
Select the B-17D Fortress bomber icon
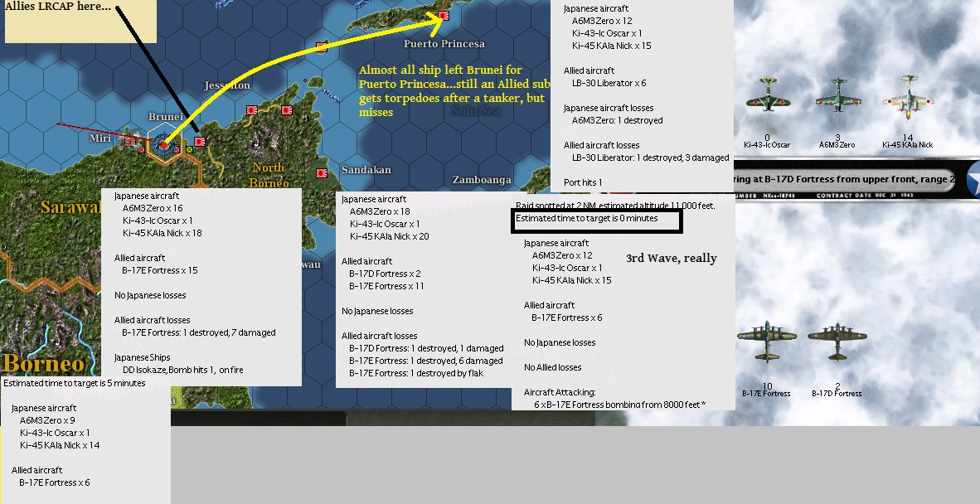pyautogui.click(x=837, y=341)
